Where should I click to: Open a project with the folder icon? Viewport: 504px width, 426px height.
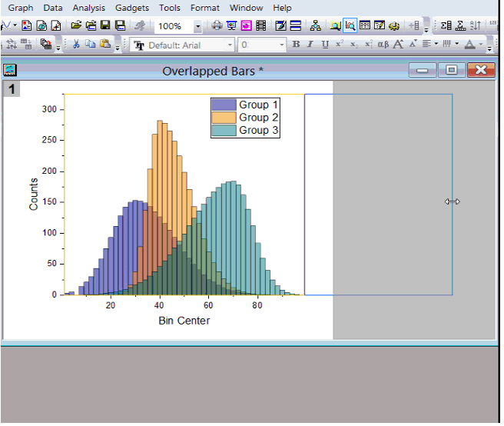76,25
